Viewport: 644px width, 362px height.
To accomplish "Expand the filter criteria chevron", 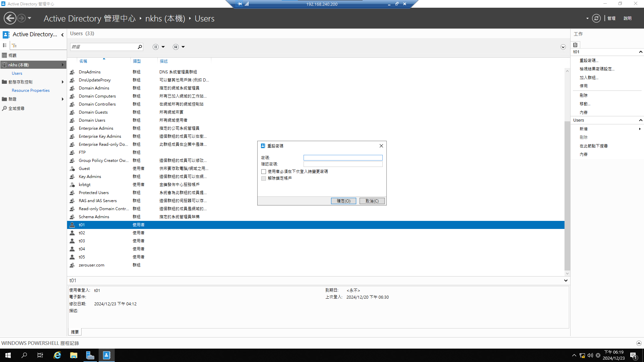I will [x=563, y=47].
